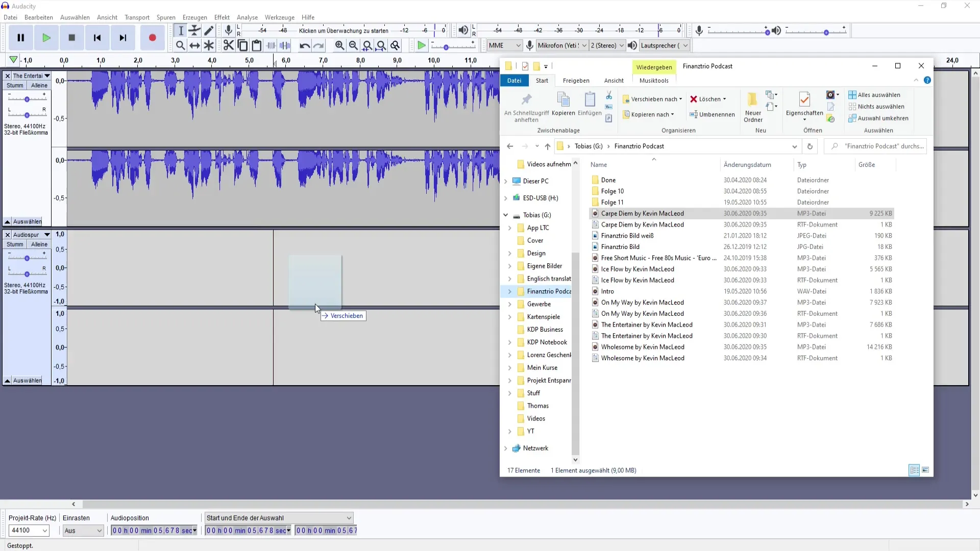Screen dimensions: 980x551
Task: Select the Zoom magnifier tool
Action: [x=181, y=45]
